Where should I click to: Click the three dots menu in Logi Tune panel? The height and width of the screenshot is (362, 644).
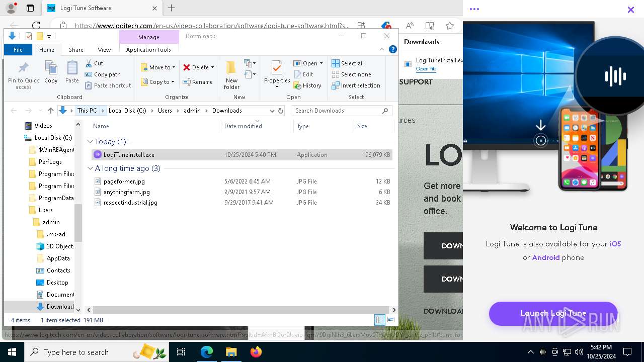pos(474,9)
